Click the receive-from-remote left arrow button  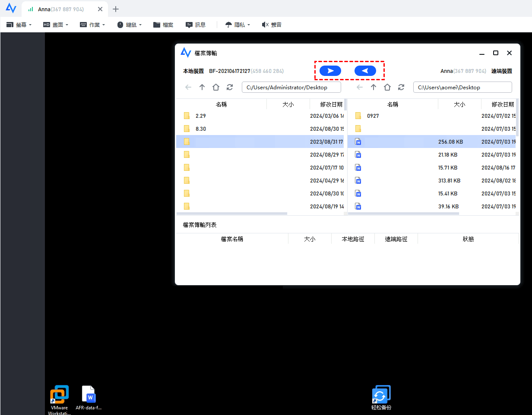click(x=365, y=71)
